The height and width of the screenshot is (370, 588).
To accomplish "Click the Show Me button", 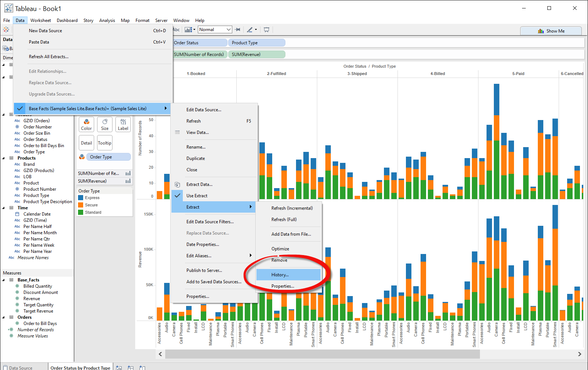I will tap(551, 31).
